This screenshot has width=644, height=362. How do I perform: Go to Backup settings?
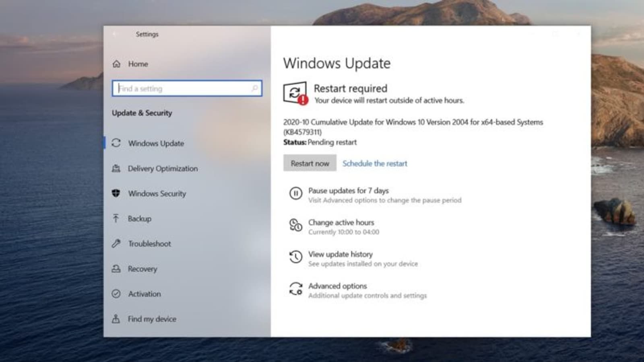click(x=140, y=218)
